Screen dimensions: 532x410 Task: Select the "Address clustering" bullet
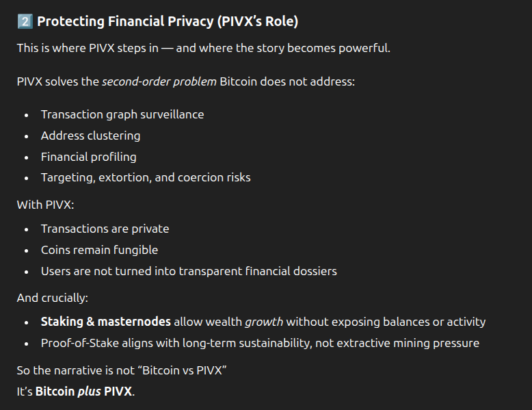click(x=90, y=136)
